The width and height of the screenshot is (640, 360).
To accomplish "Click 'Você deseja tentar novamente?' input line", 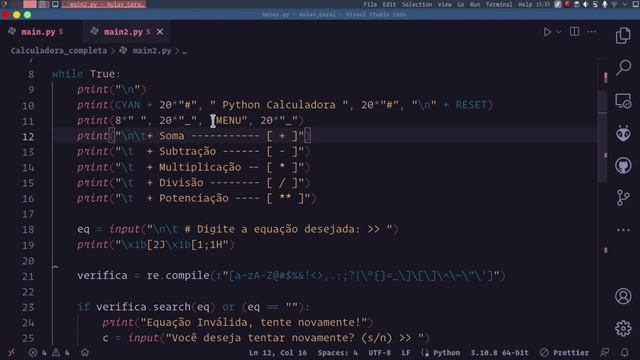I will [266, 338].
